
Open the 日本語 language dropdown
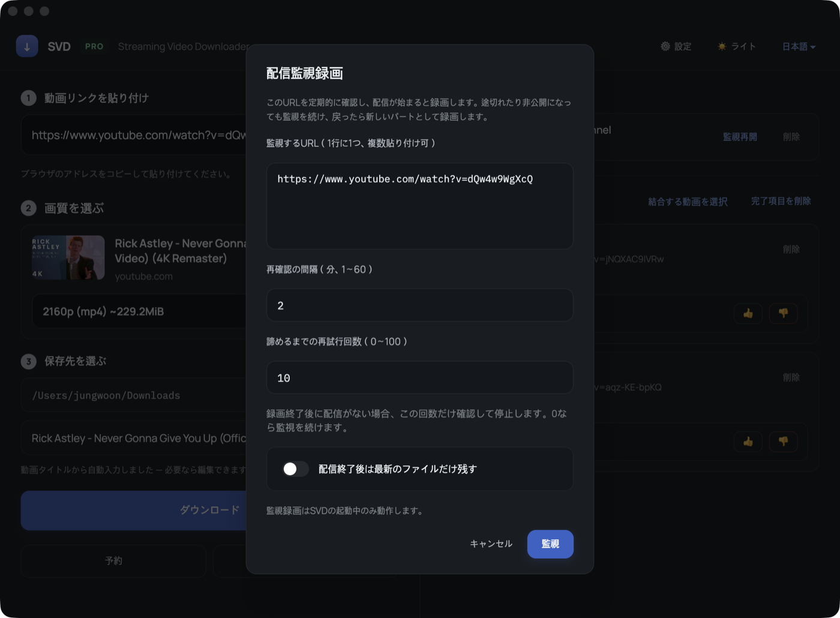click(x=799, y=46)
